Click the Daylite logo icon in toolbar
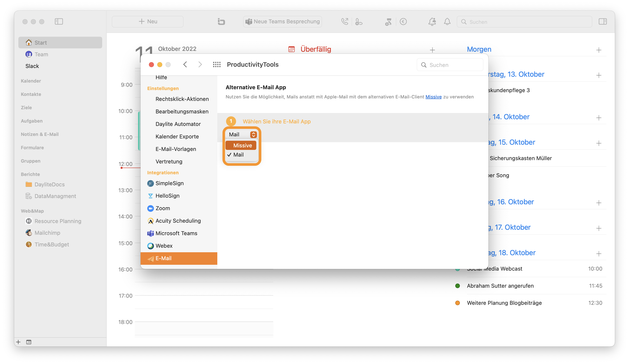This screenshot has height=364, width=629. [221, 21]
